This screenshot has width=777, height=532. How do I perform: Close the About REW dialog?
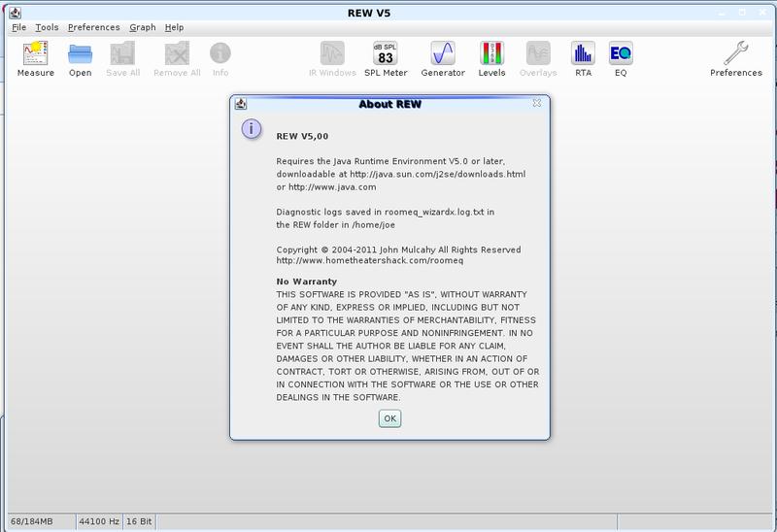pyautogui.click(x=537, y=103)
